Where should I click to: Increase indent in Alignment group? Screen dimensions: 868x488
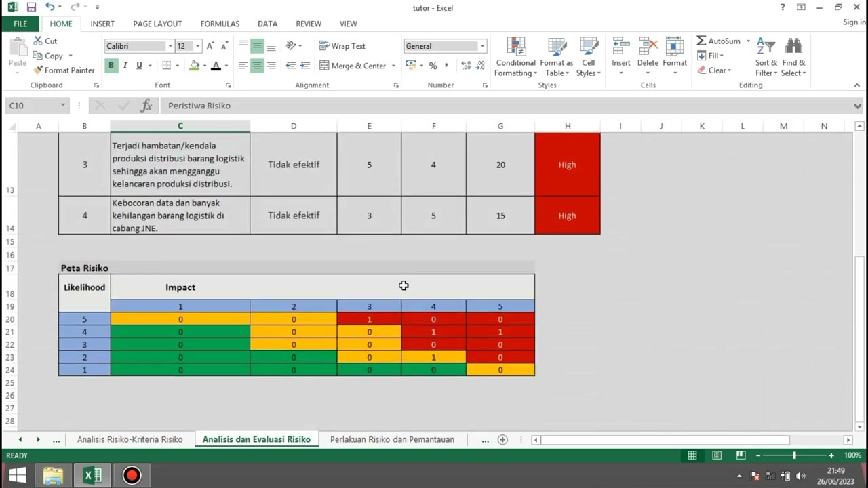click(x=305, y=66)
